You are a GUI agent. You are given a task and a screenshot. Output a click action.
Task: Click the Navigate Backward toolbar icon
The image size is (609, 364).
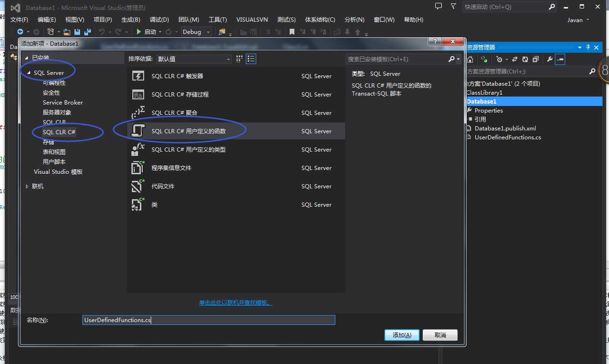coord(20,32)
